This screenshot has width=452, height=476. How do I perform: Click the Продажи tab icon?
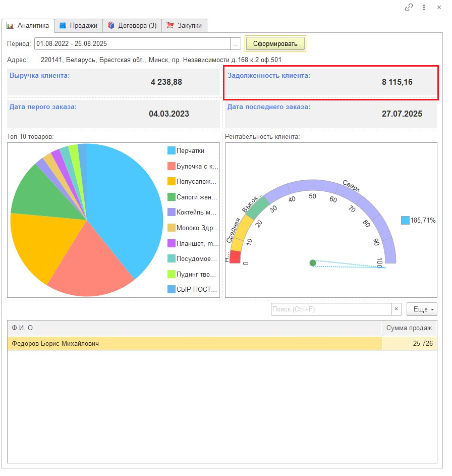tap(63, 25)
